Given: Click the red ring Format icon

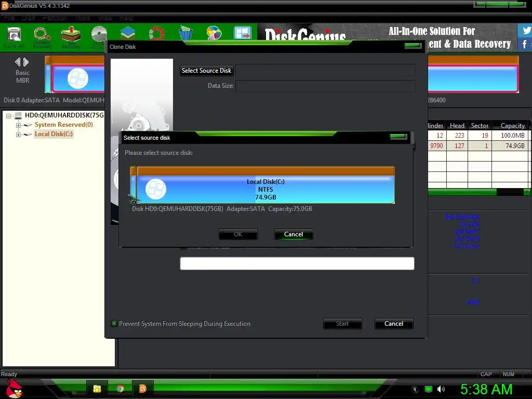Looking at the screenshot, I should click(156, 34).
